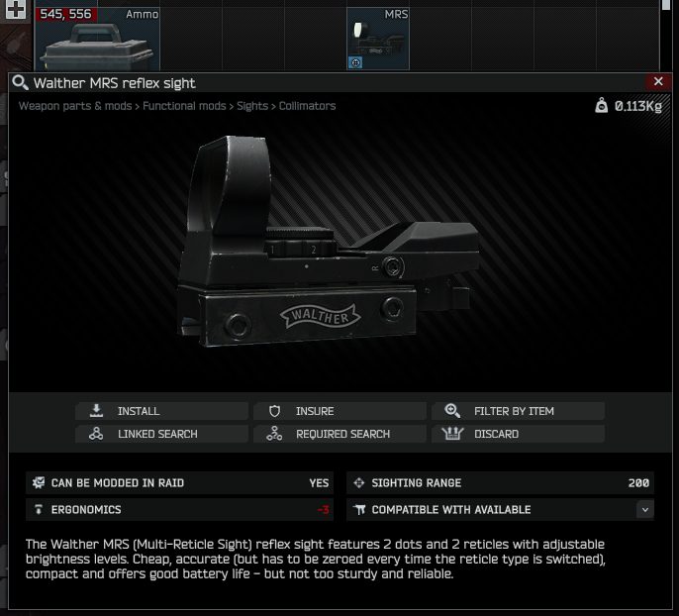Click the INSTALL button label
This screenshot has height=616, width=679.
139,411
